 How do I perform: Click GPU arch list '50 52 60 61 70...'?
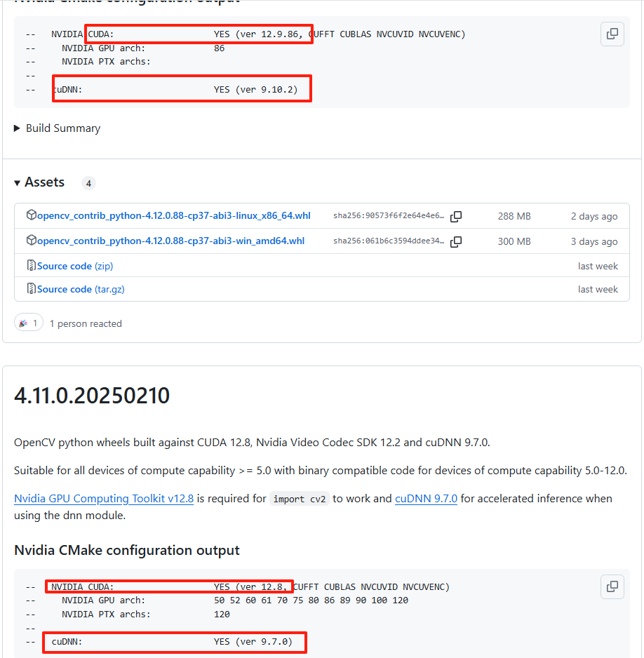[x=311, y=600]
